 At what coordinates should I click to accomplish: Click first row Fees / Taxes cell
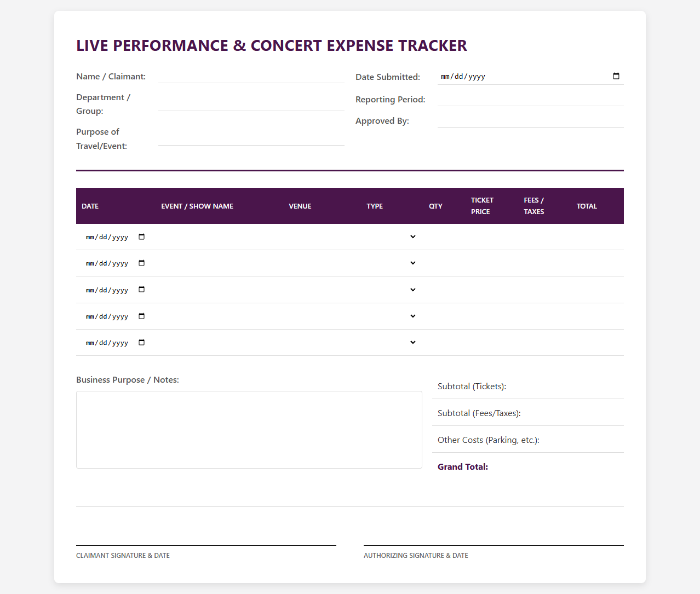545,237
